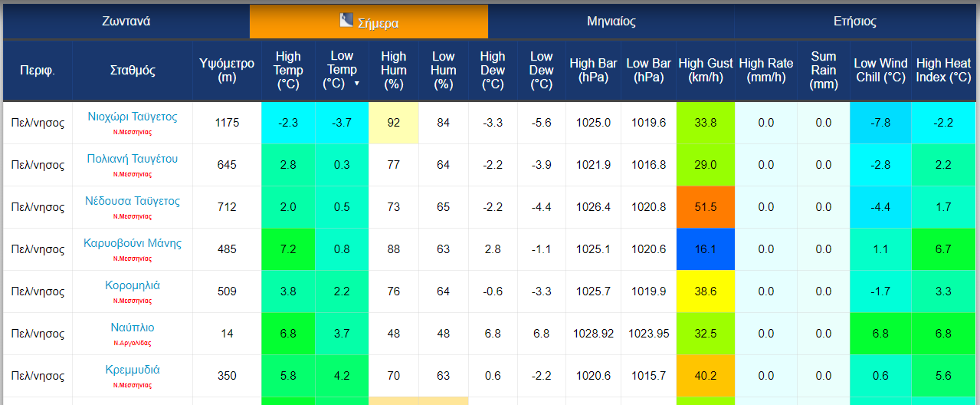Sort by Low Wind Chill (°C) header
This screenshot has height=405, width=980.
point(880,71)
